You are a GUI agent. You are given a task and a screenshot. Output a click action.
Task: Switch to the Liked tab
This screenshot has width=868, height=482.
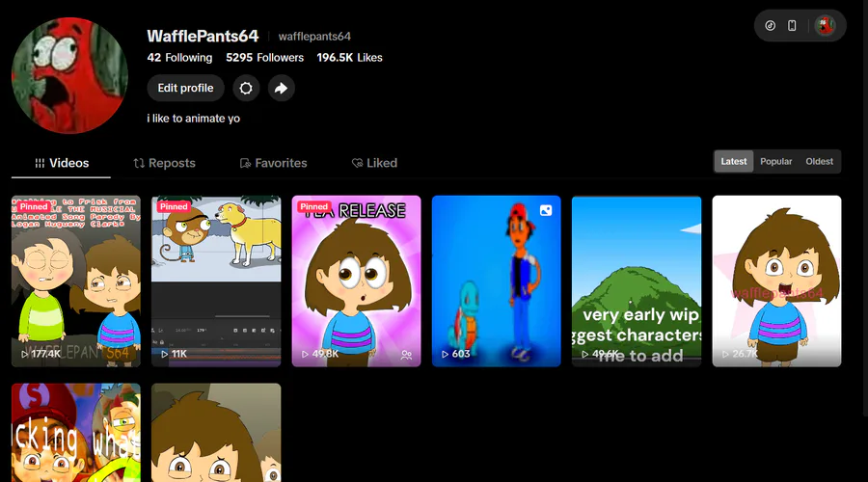[x=375, y=163]
